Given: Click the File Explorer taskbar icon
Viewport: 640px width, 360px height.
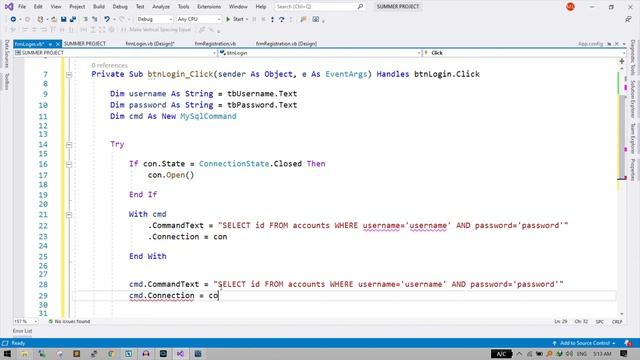Looking at the screenshot, I should pos(24,354).
